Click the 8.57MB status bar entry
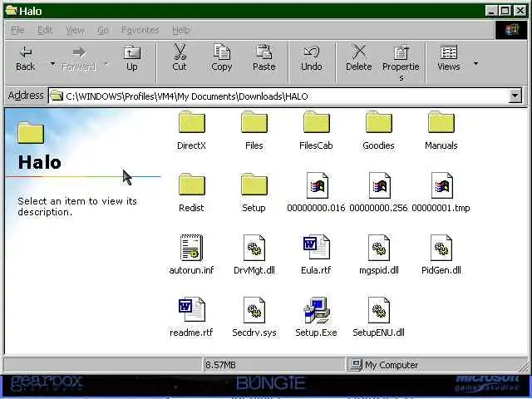The height and width of the screenshot is (399, 532). coord(273,365)
